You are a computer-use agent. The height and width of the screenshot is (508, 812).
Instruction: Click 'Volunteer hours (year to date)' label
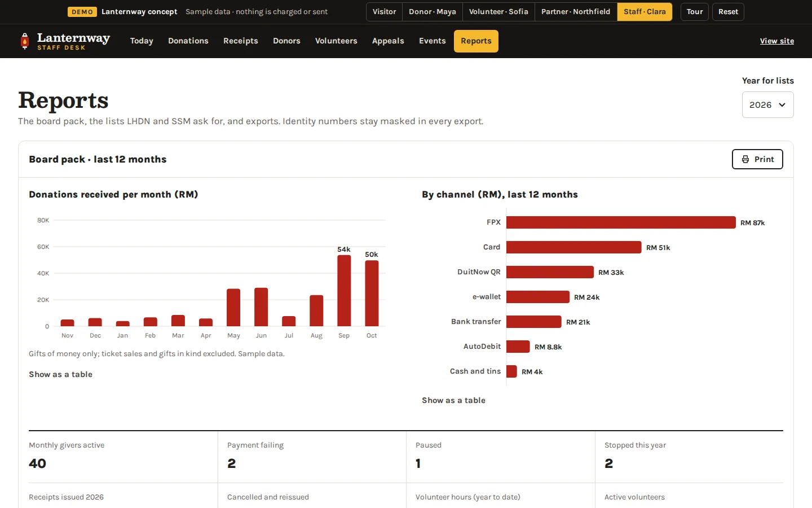pyautogui.click(x=467, y=497)
